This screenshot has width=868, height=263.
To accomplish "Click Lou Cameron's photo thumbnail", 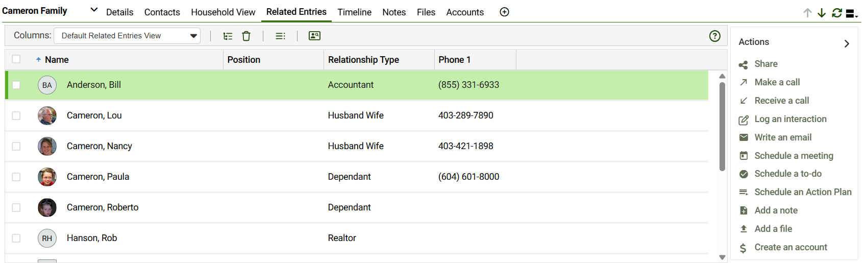I will pos(47,115).
